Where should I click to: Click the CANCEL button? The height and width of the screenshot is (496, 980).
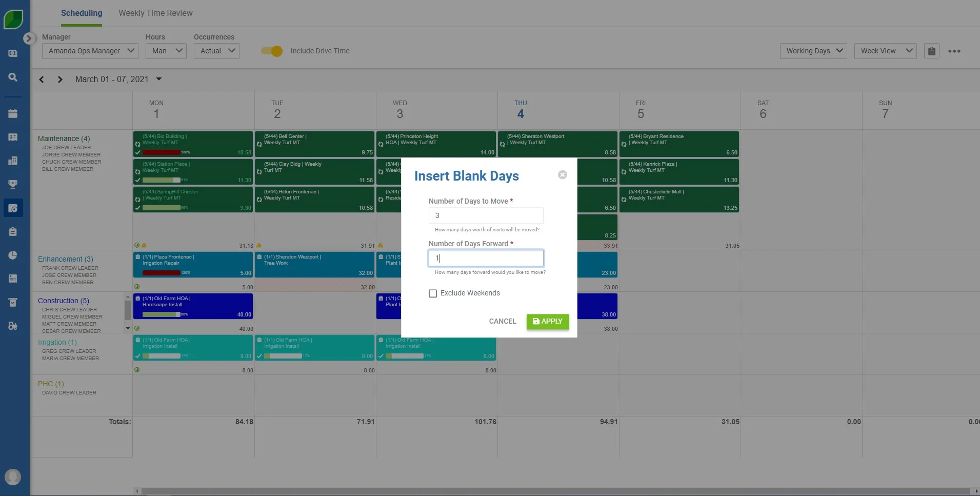(502, 321)
